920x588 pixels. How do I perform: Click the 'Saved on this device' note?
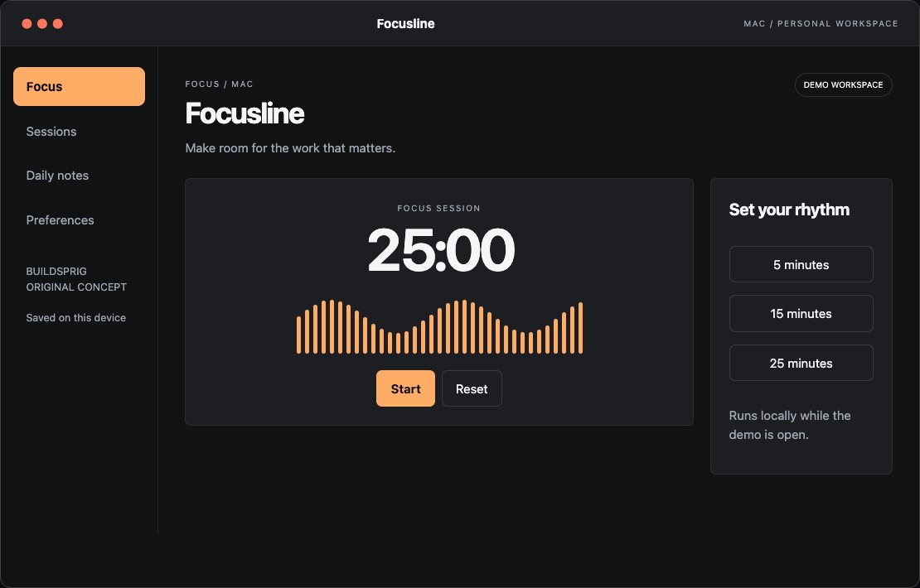(75, 318)
